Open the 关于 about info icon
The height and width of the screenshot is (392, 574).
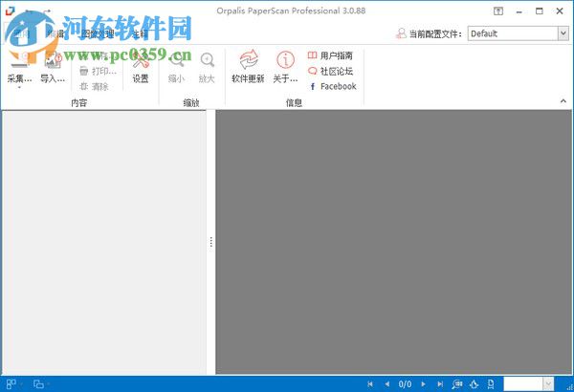[285, 67]
